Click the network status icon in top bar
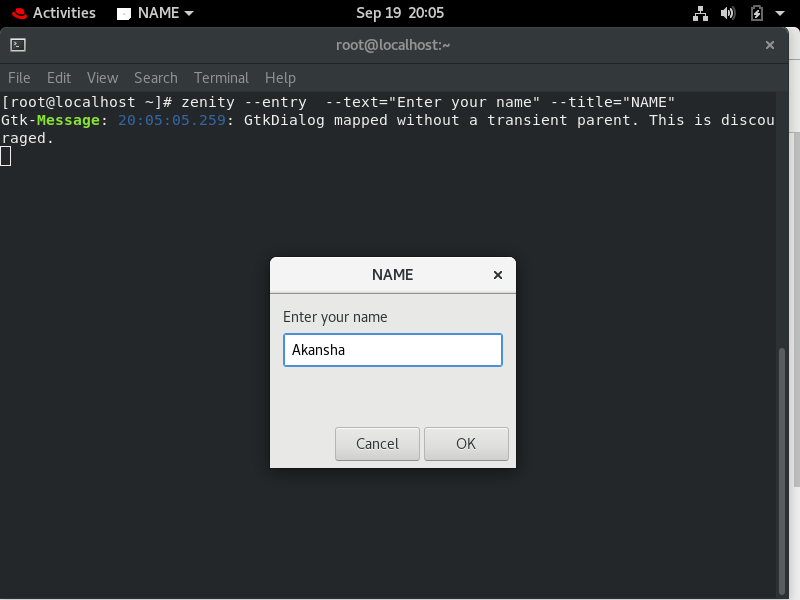 (700, 13)
